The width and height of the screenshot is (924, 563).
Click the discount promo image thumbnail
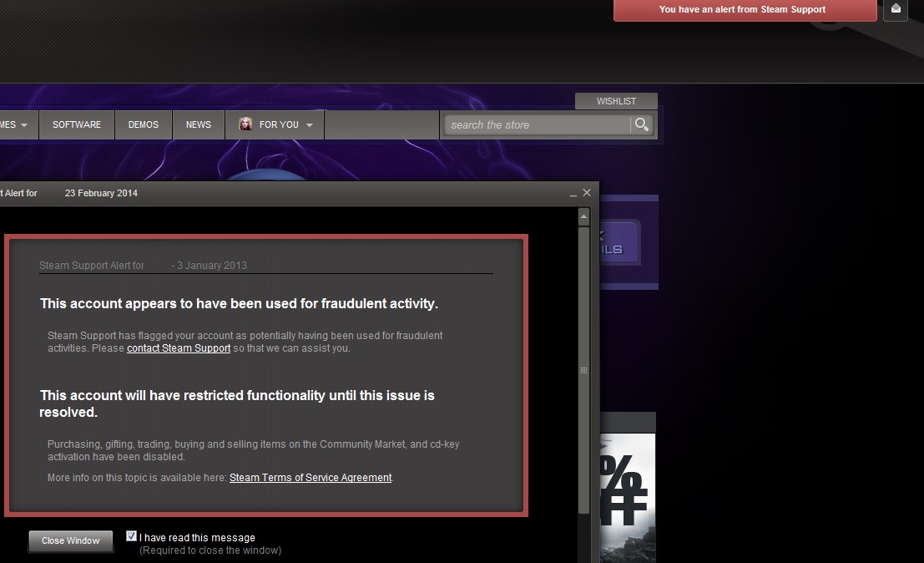628,498
